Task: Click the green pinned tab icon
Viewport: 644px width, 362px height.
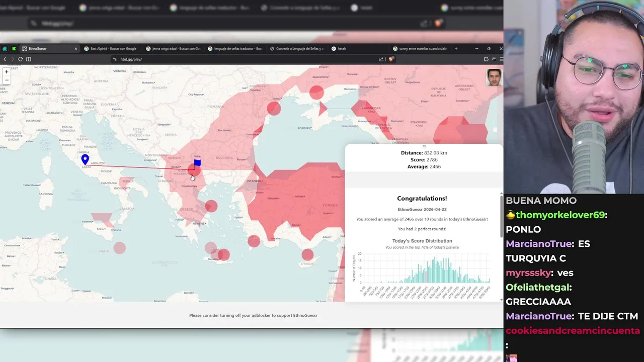Action: click(x=5, y=49)
